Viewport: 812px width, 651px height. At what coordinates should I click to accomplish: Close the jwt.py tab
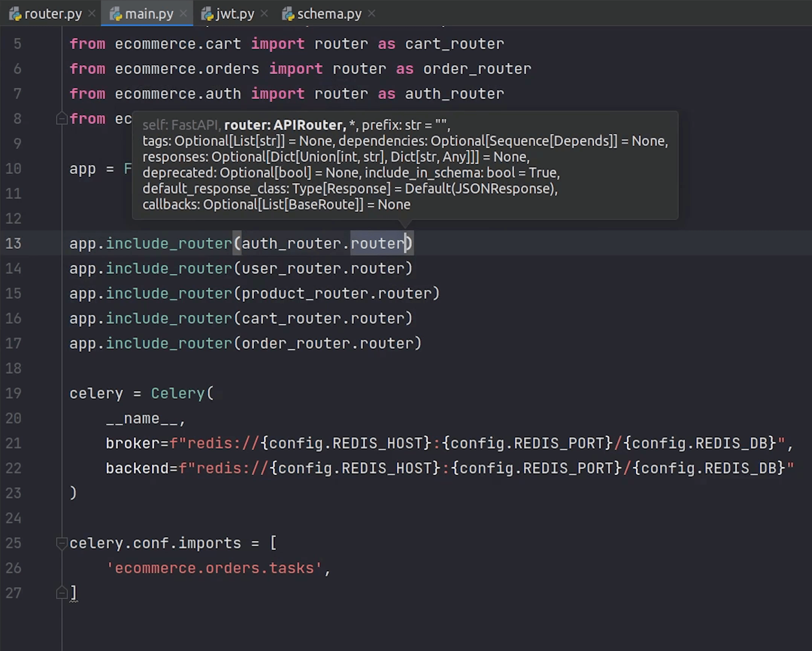pyautogui.click(x=265, y=14)
